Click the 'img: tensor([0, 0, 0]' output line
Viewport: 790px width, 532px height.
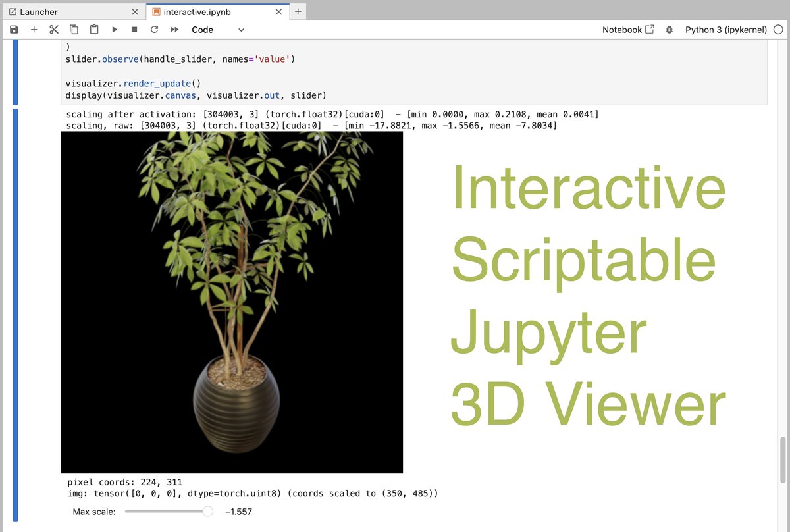tap(253, 493)
